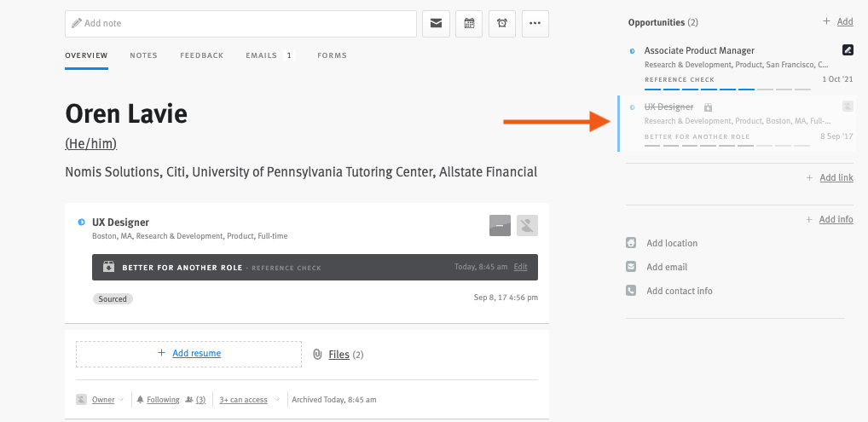Expand the Owner dropdown

[102, 399]
